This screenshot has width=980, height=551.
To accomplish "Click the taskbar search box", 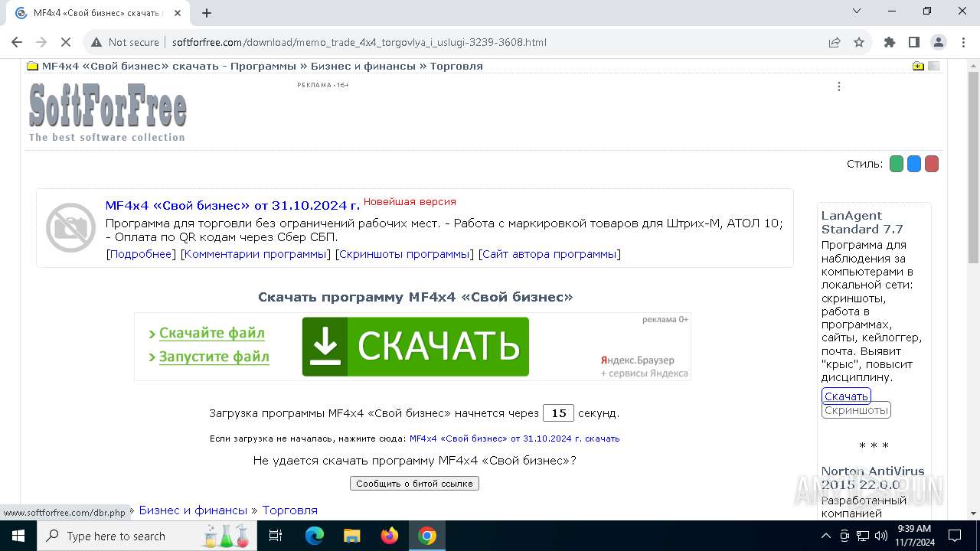I will click(x=147, y=536).
